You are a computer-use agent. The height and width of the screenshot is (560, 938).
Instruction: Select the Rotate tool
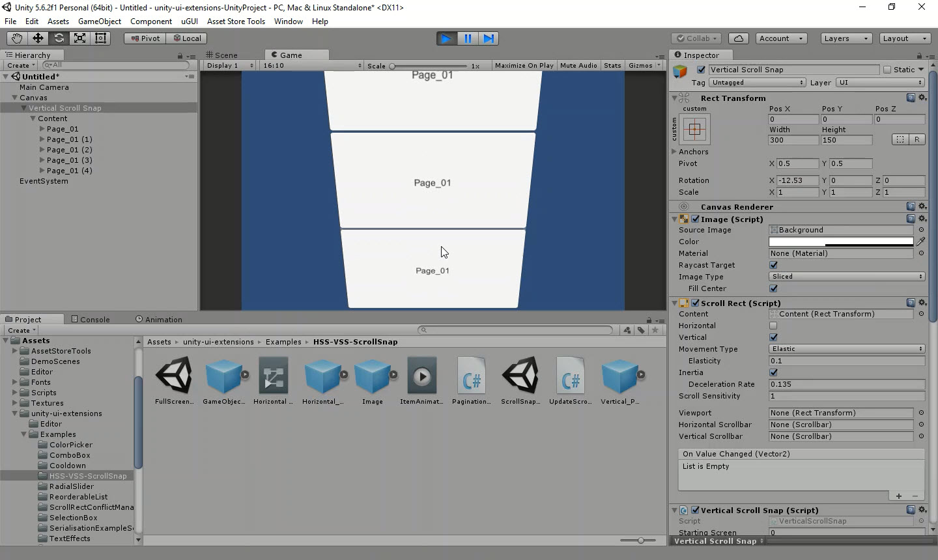click(x=59, y=38)
